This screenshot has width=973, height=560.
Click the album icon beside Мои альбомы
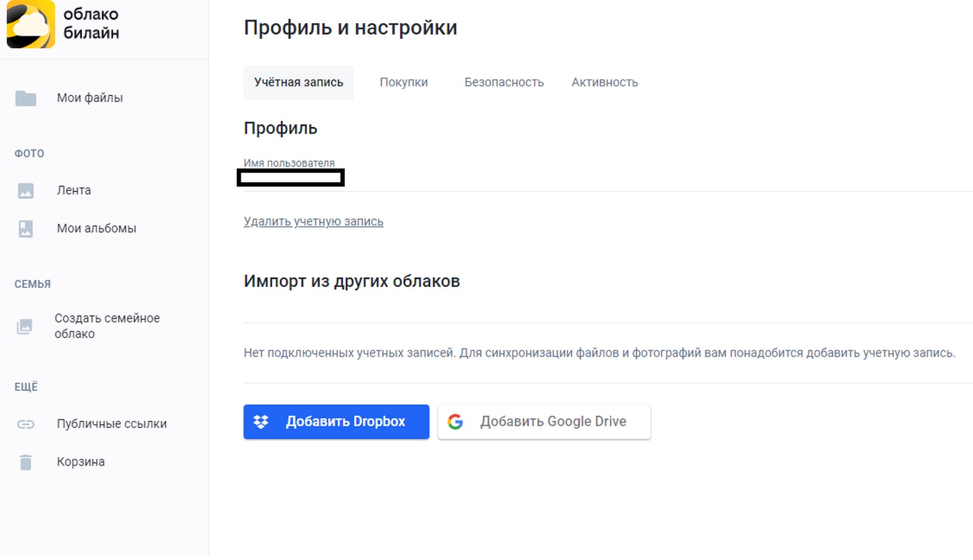[26, 229]
